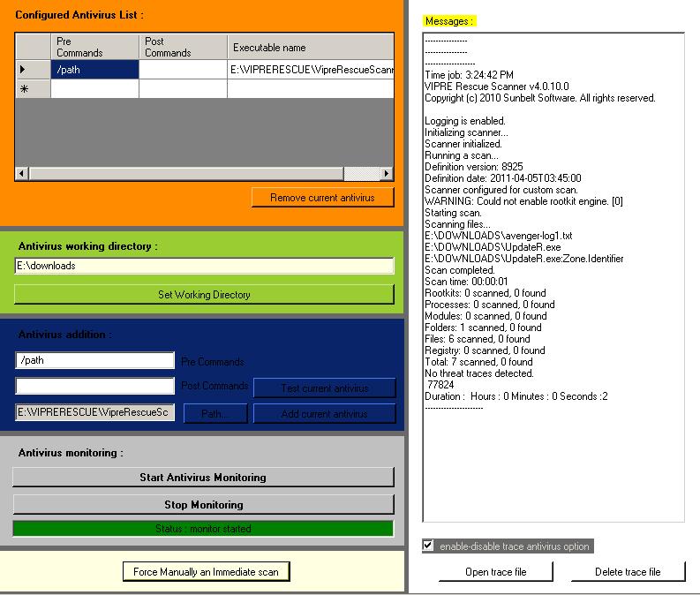
Task: Click the antivirus working directory field containing E:\downloads
Action: [204, 266]
